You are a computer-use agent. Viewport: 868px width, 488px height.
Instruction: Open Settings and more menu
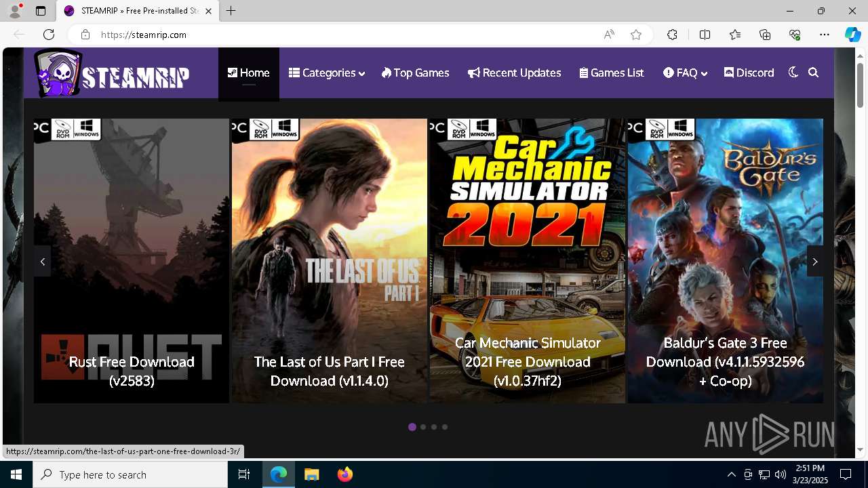(x=825, y=35)
